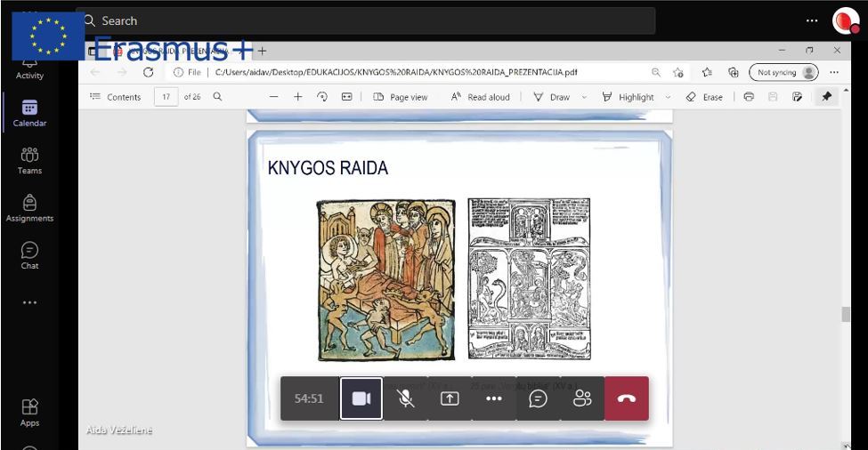
Task: Unmute microphone in meeting controls
Action: click(405, 398)
